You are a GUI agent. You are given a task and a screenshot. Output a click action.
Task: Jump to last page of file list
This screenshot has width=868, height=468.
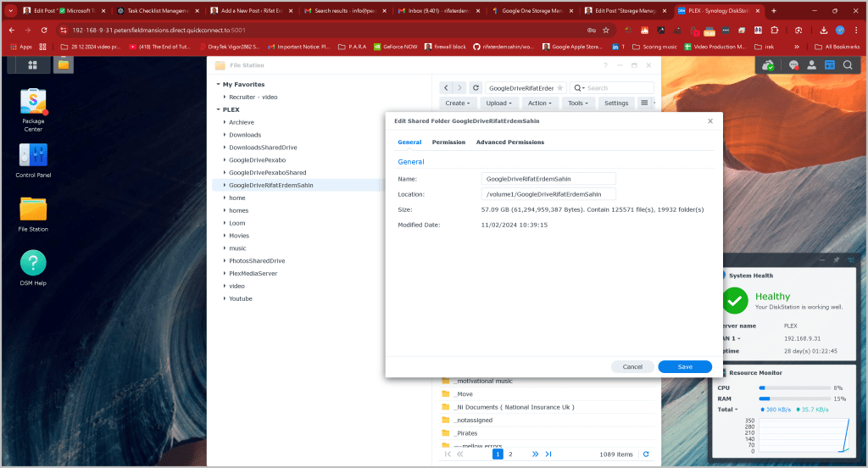[x=548, y=454]
